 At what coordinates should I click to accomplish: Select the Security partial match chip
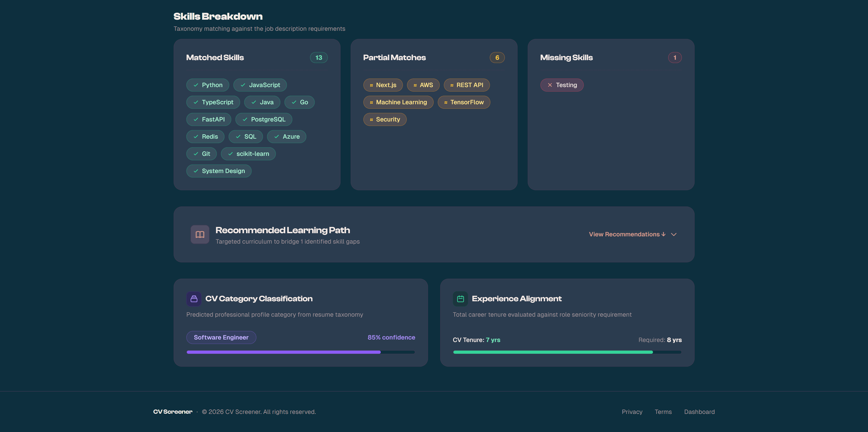pyautogui.click(x=385, y=119)
